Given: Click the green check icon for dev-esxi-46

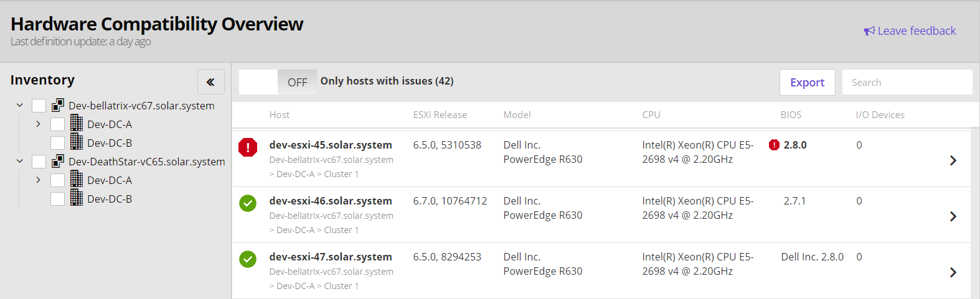Looking at the screenshot, I should click(x=248, y=203).
